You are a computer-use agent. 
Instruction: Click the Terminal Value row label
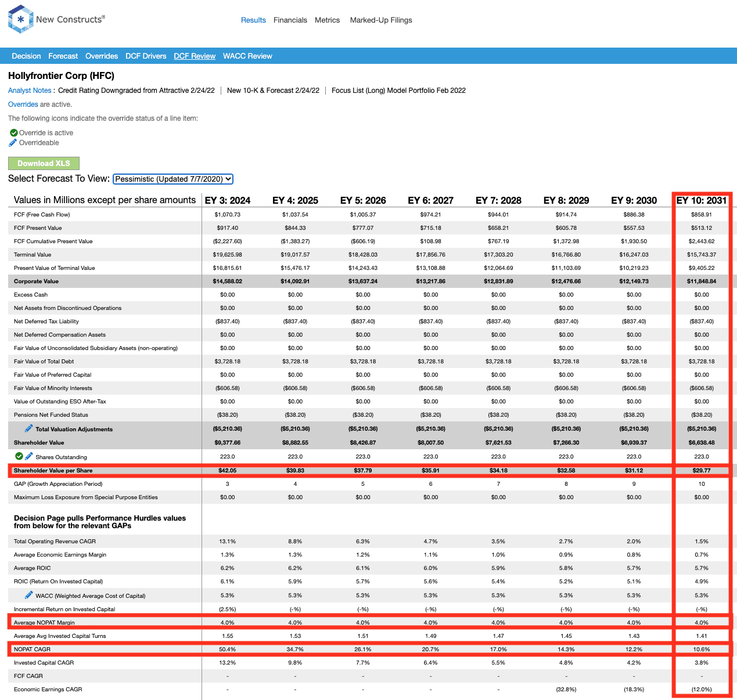(33, 255)
